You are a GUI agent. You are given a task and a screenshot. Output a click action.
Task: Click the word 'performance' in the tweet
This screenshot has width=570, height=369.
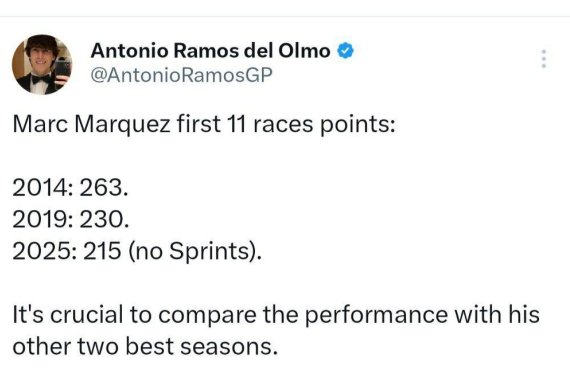pyautogui.click(x=376, y=315)
